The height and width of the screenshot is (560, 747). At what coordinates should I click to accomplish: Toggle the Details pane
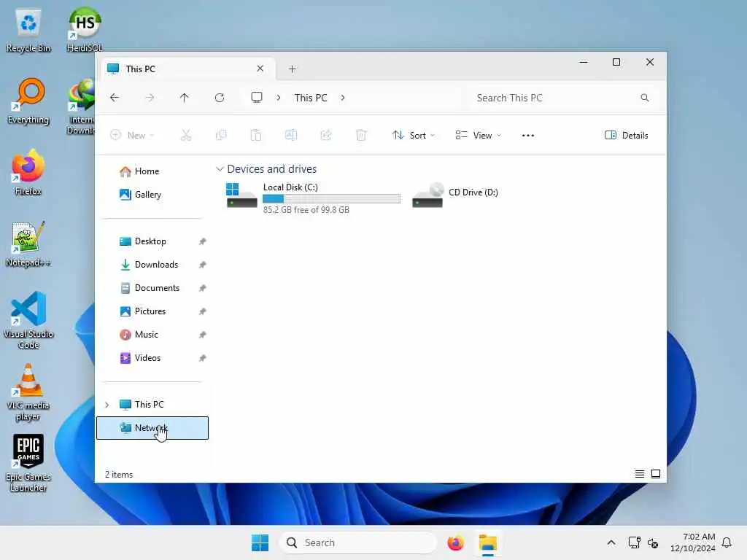click(x=626, y=135)
